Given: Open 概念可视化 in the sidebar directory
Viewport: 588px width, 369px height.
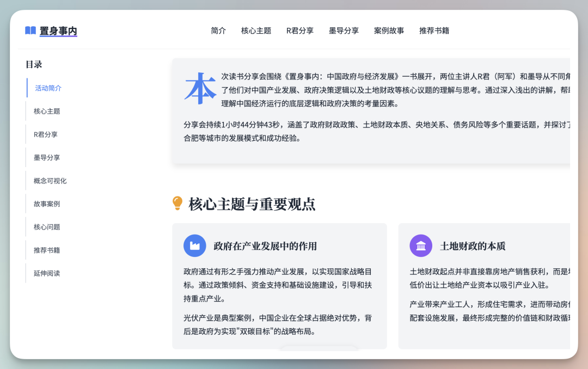Looking at the screenshot, I should (50, 181).
